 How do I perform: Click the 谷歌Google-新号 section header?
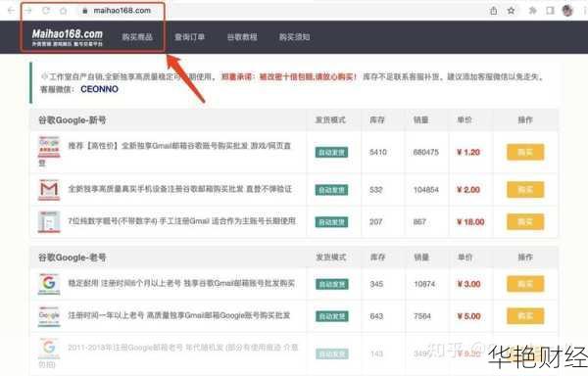coord(73,120)
